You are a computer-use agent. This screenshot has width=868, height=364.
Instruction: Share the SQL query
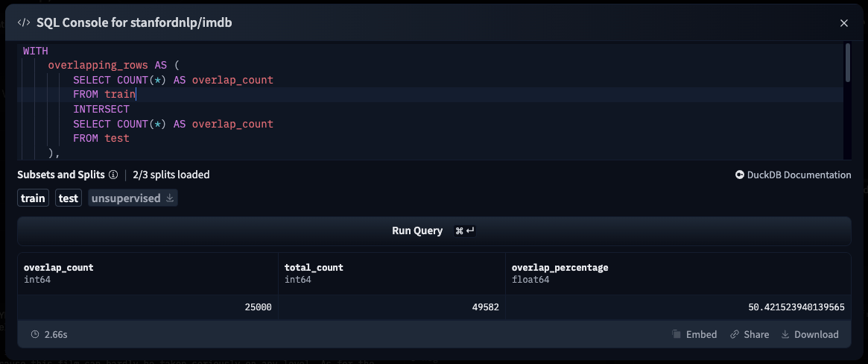pos(749,335)
